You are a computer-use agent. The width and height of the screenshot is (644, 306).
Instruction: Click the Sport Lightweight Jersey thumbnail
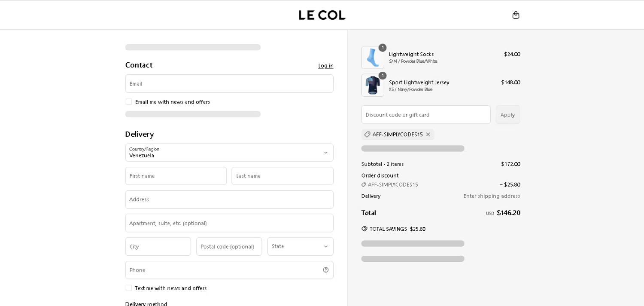(x=373, y=85)
